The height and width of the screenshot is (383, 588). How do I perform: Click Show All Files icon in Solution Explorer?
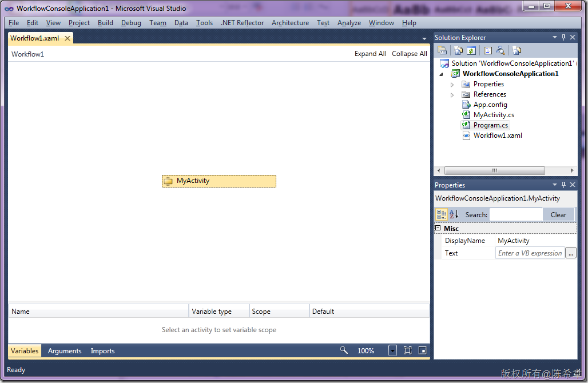coord(458,50)
